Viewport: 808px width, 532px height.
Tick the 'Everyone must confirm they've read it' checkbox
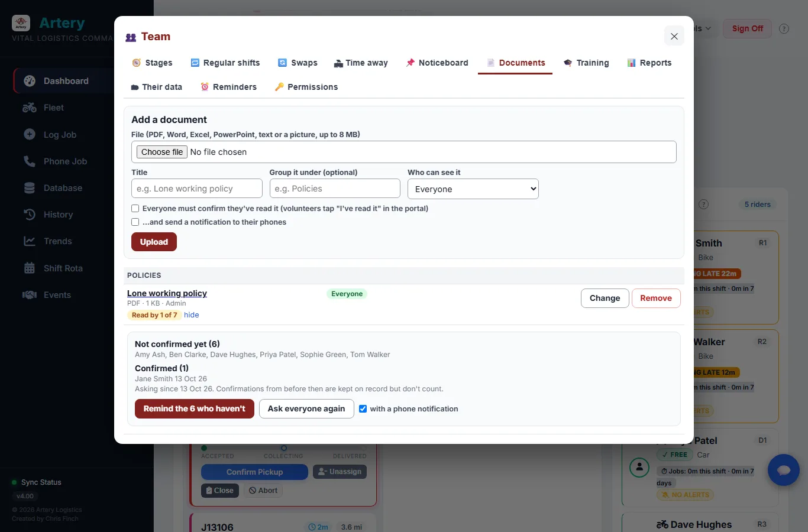coord(135,209)
